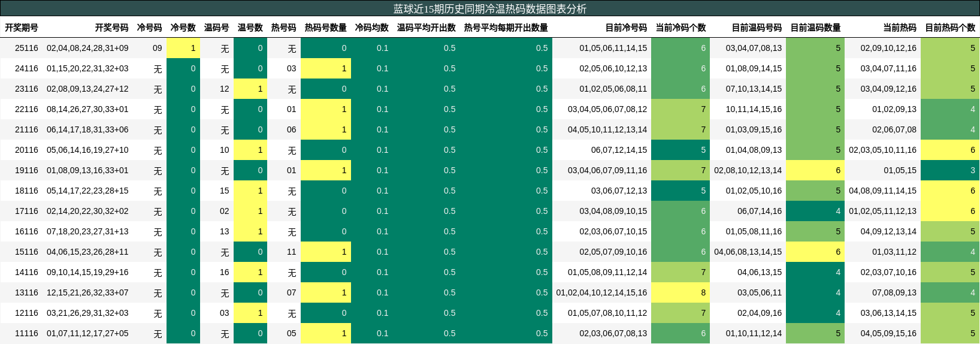Click the 温码平均开出数 column header

coord(426,28)
